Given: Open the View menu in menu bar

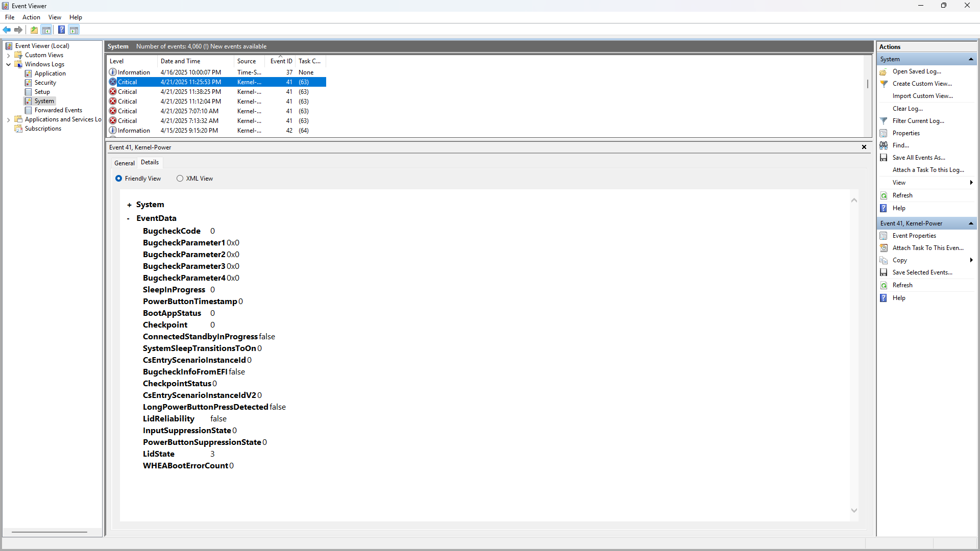Looking at the screenshot, I should pyautogui.click(x=55, y=17).
